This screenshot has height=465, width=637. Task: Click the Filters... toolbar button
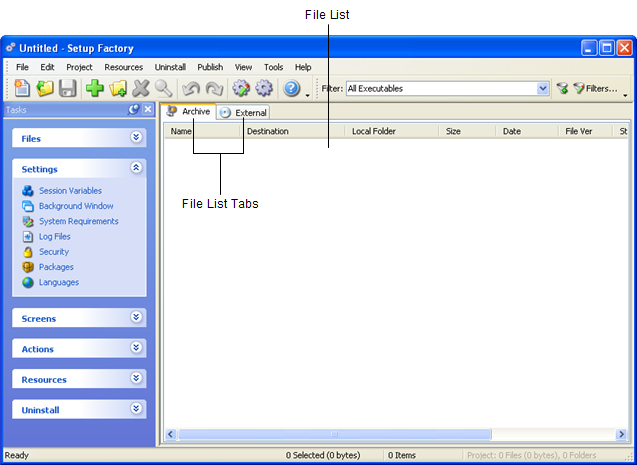pos(594,89)
